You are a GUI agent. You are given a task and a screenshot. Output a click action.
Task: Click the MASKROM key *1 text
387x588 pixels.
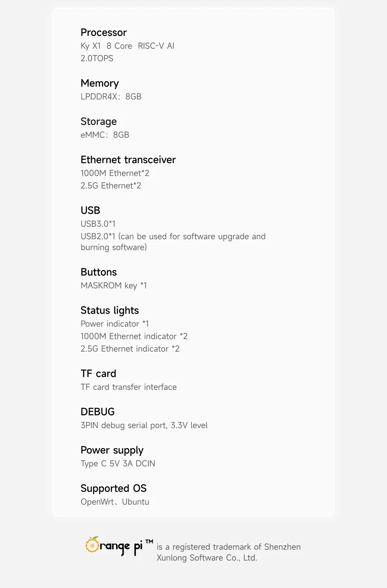coord(114,286)
